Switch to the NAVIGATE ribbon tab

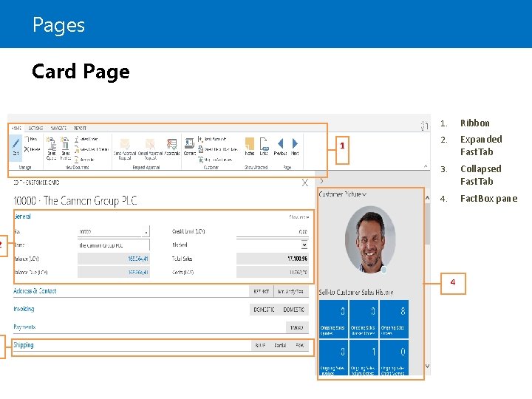(x=58, y=129)
